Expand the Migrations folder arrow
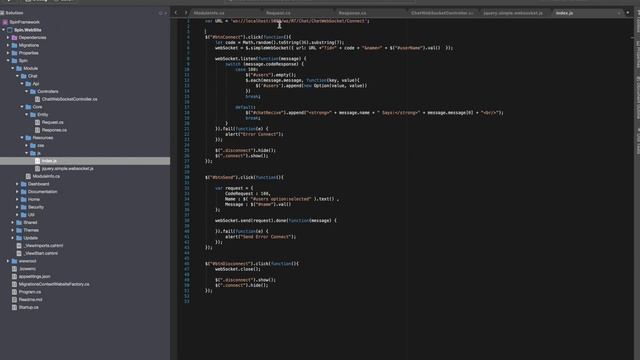This screenshot has width=640, height=360. [8, 45]
